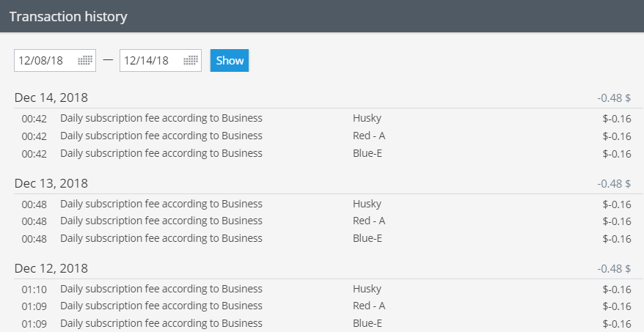Click the $-0.16 amount for Dec 14 Husky
644x332 pixels.
point(616,119)
